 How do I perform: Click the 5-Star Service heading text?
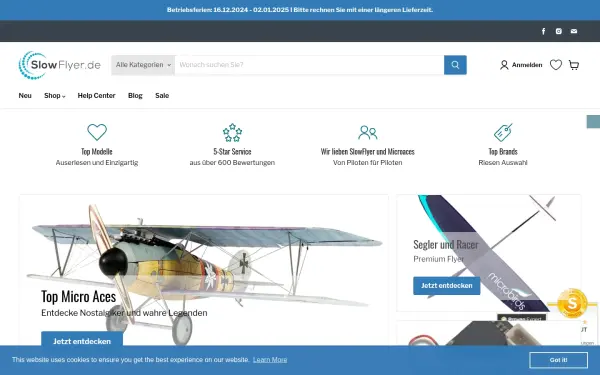pos(232,152)
